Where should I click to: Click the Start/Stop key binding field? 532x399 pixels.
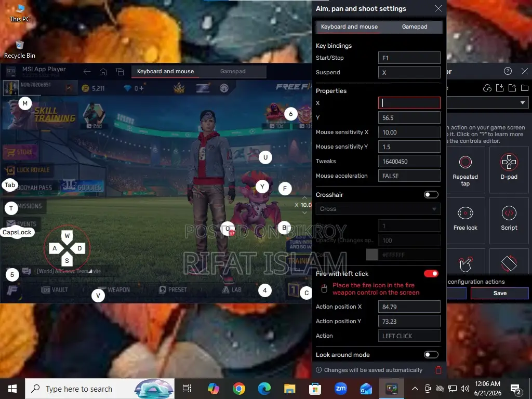(x=409, y=58)
